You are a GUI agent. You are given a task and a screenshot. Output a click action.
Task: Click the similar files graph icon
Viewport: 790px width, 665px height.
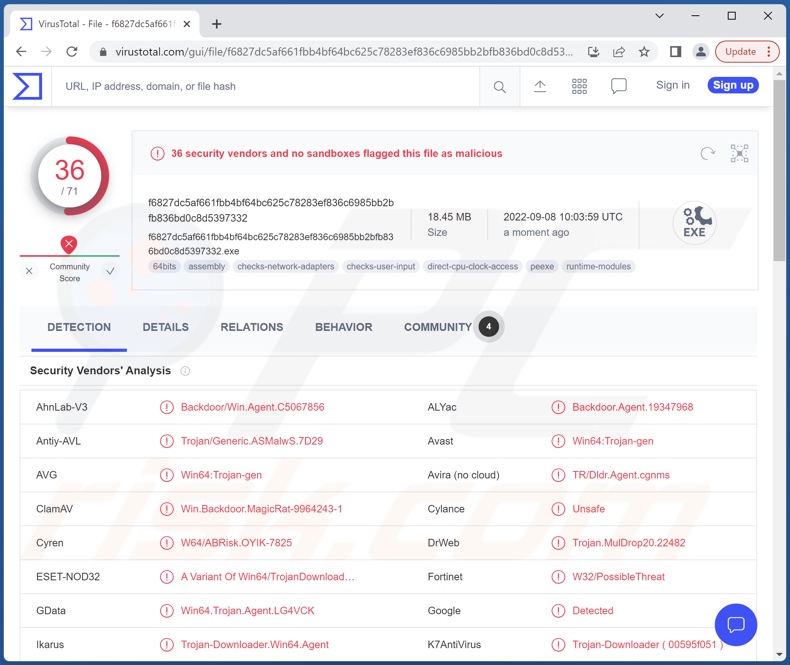click(740, 153)
